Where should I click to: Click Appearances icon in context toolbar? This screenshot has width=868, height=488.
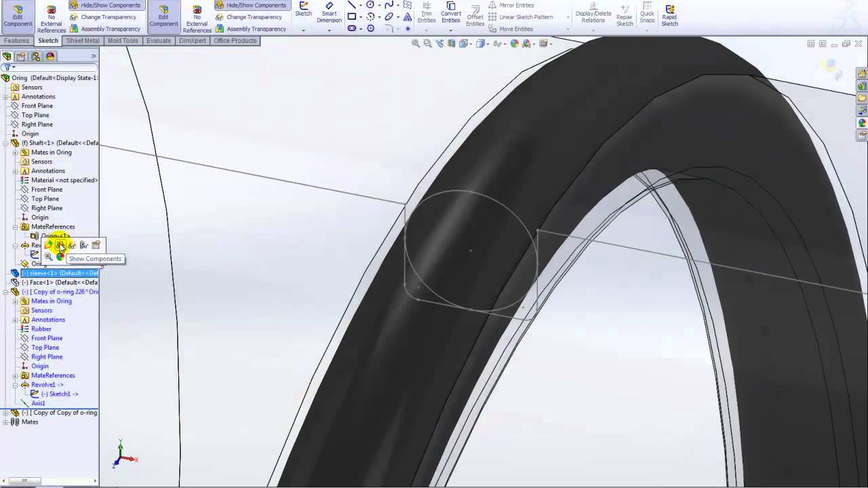(x=60, y=257)
